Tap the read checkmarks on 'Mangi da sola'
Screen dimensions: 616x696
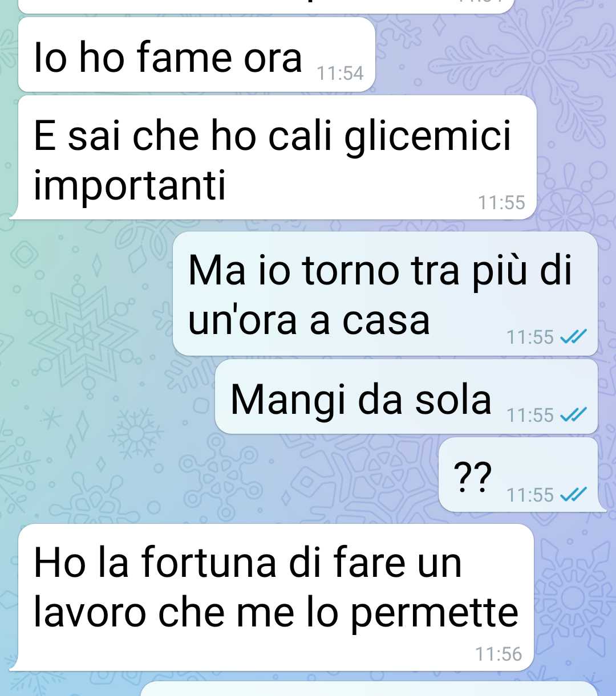click(573, 416)
